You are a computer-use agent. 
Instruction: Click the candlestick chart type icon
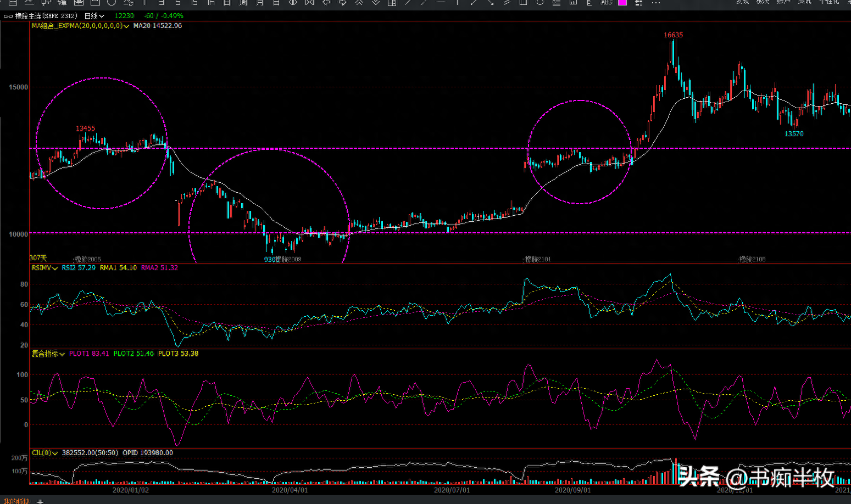pos(46,2)
